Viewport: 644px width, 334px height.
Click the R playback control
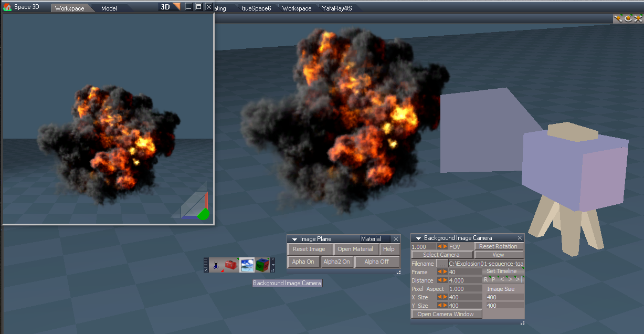tap(486, 280)
